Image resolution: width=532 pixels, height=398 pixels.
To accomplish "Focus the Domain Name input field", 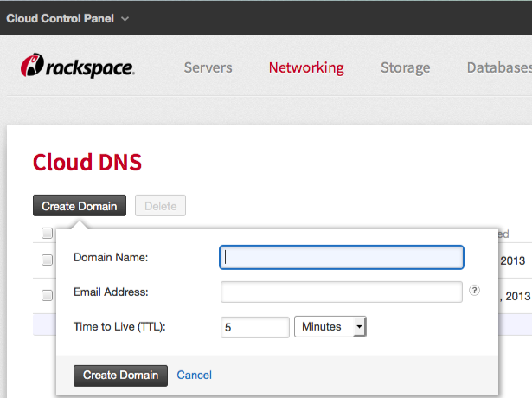I will (342, 258).
